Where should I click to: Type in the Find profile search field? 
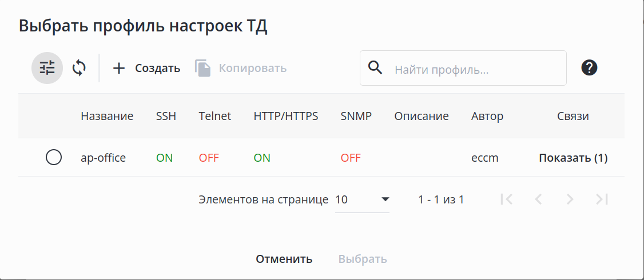click(475, 70)
